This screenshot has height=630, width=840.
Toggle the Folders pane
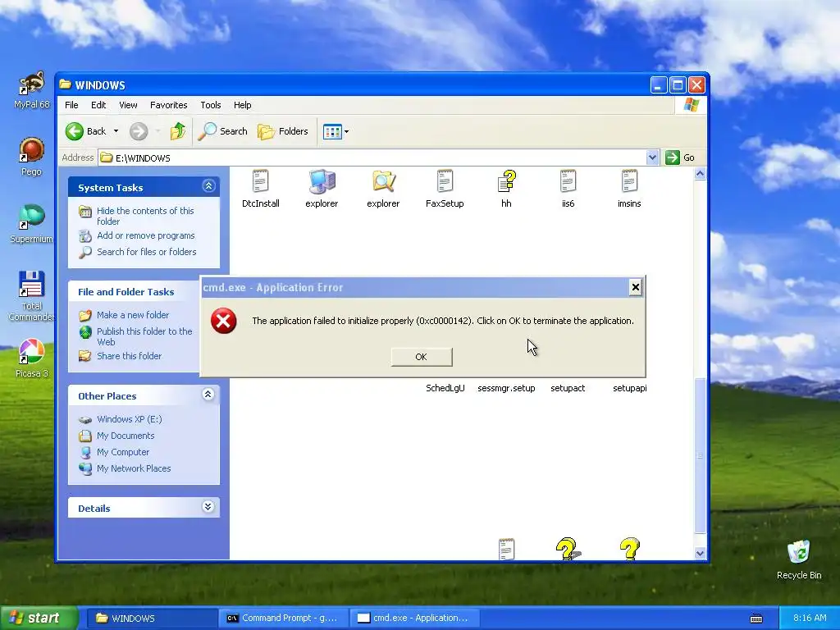283,131
